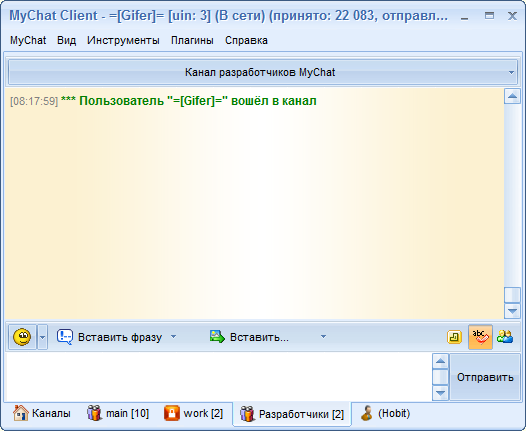
Task: Switch to the Каналы tab
Action: (42, 413)
